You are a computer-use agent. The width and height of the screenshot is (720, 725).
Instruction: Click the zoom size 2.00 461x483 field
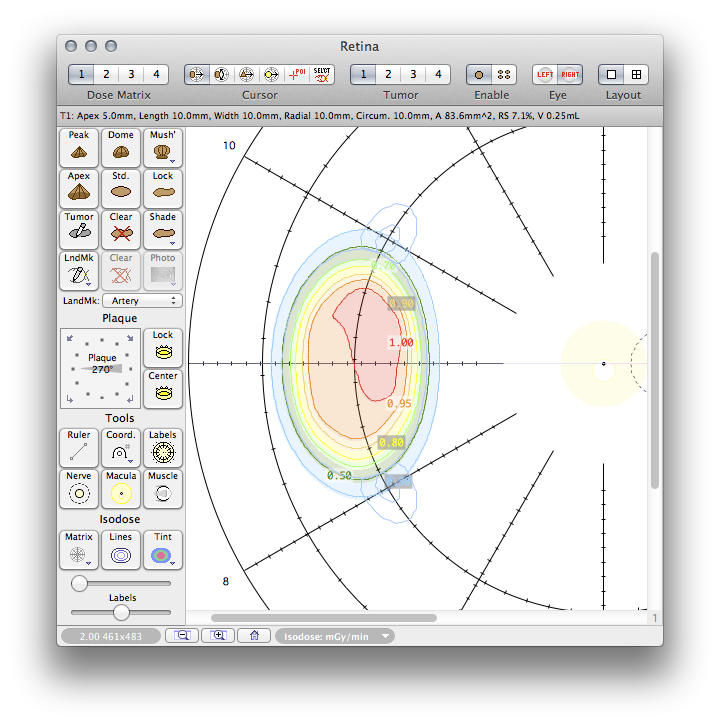[x=111, y=636]
